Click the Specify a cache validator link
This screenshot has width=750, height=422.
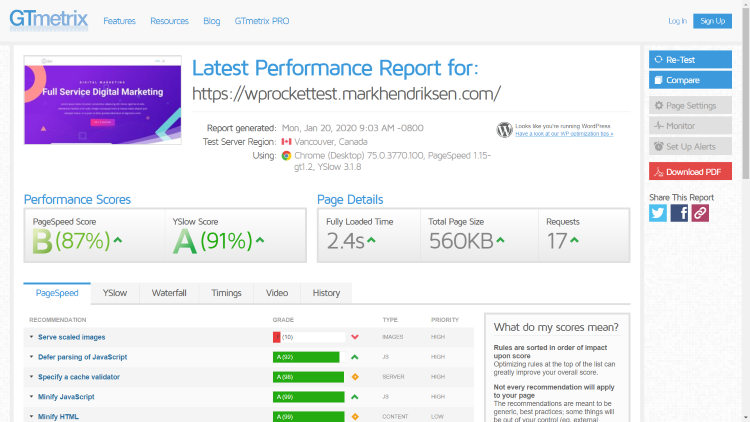click(79, 377)
